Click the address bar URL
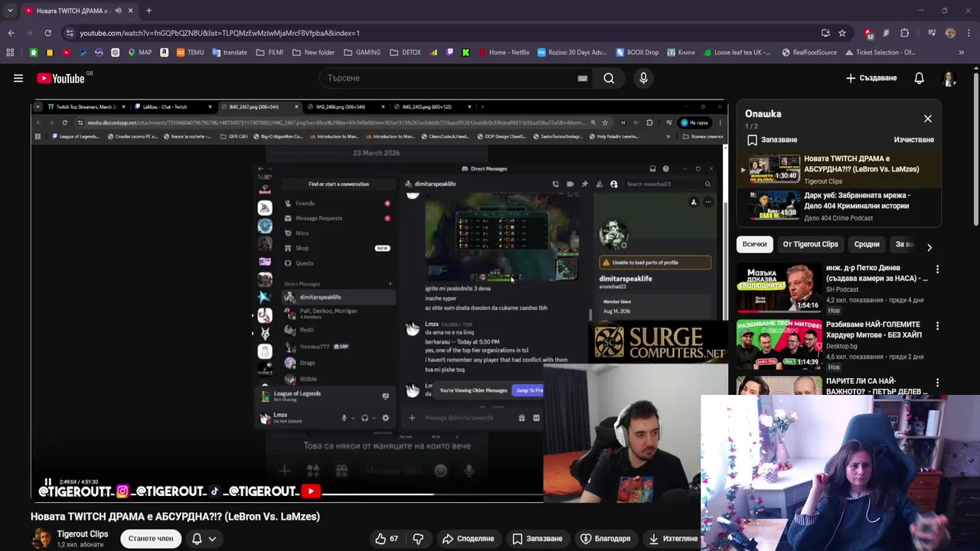 [220, 33]
